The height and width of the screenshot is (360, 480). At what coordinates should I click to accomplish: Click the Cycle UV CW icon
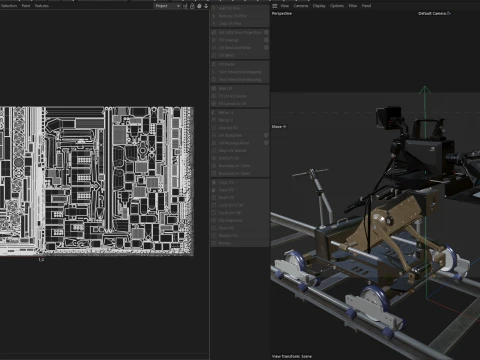(x=214, y=213)
